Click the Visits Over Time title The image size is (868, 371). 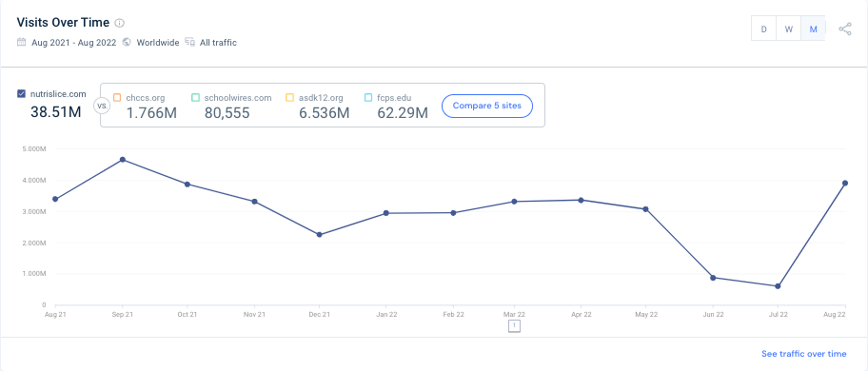(x=63, y=23)
